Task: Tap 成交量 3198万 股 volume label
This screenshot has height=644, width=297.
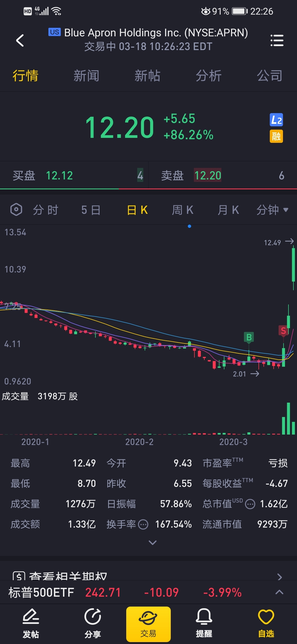Action: pyautogui.click(x=40, y=396)
